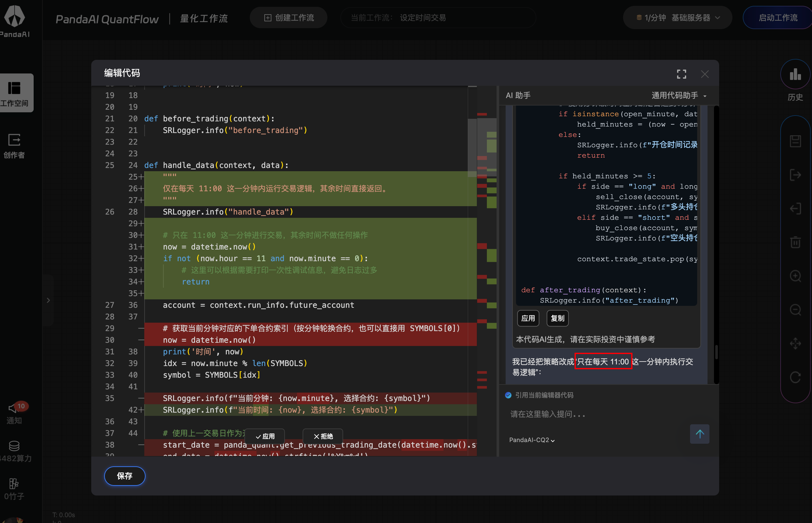Click the 'def after_trading(context):' line in AI panel
This screenshot has width=812, height=523.
point(584,290)
